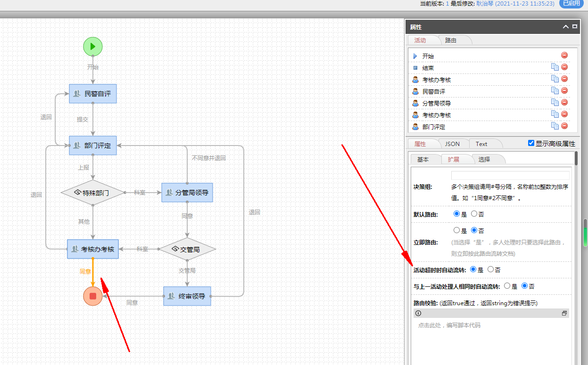Select the 交管局 route label below the diamond
Screen dimensions: 588x365
coord(187,271)
